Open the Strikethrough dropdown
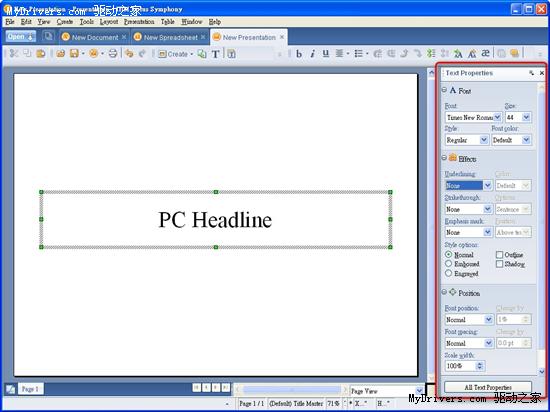This screenshot has width=550, height=412. (x=488, y=209)
